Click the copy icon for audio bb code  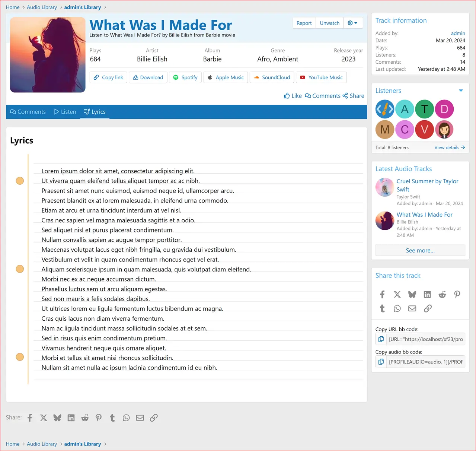381,361
